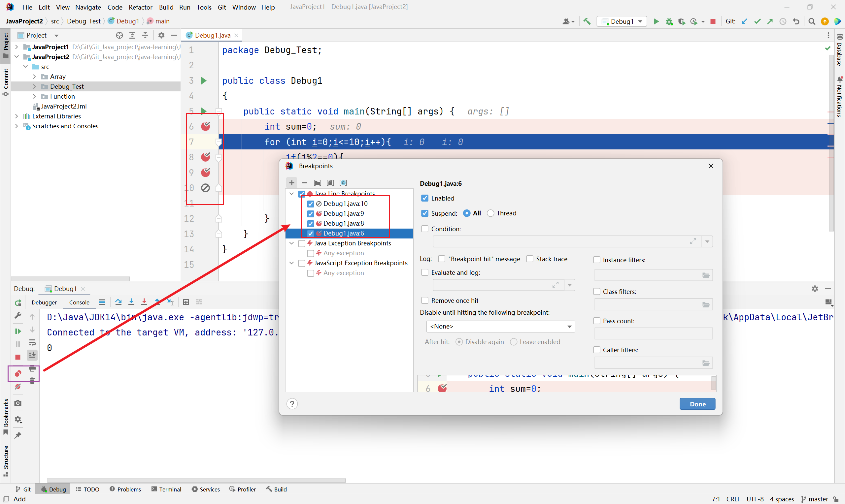845x504 pixels.
Task: Click the Evaluate Expression calculator icon
Action: pos(186,301)
